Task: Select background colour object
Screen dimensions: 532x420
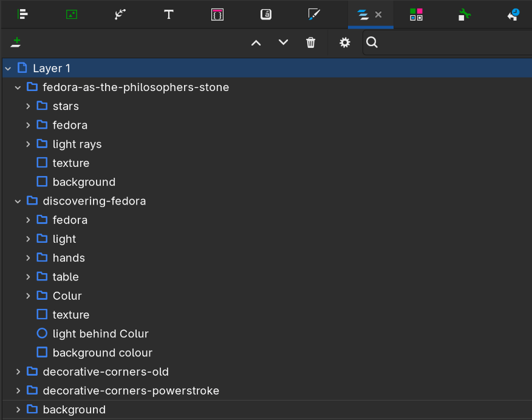Action: [x=103, y=353]
